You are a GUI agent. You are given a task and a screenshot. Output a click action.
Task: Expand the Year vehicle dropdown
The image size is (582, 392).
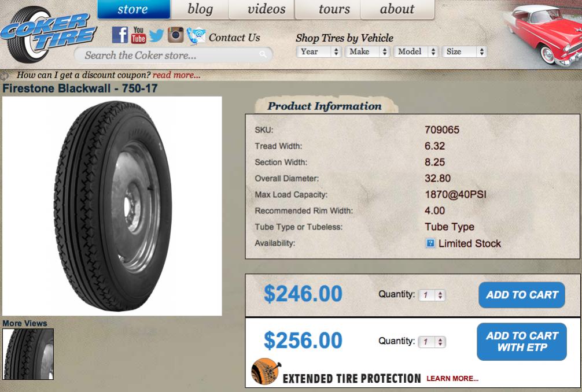pyautogui.click(x=319, y=51)
